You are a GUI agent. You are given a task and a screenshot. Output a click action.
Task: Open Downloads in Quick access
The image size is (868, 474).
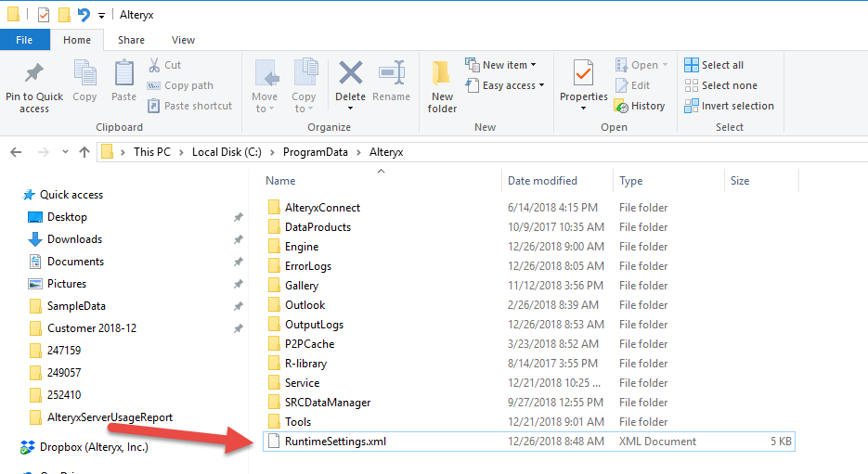click(x=74, y=239)
